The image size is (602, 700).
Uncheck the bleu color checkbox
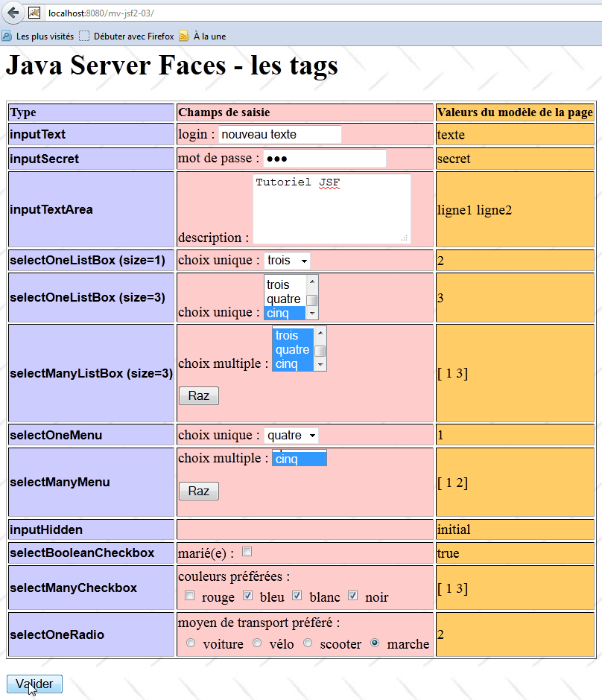coord(247,596)
